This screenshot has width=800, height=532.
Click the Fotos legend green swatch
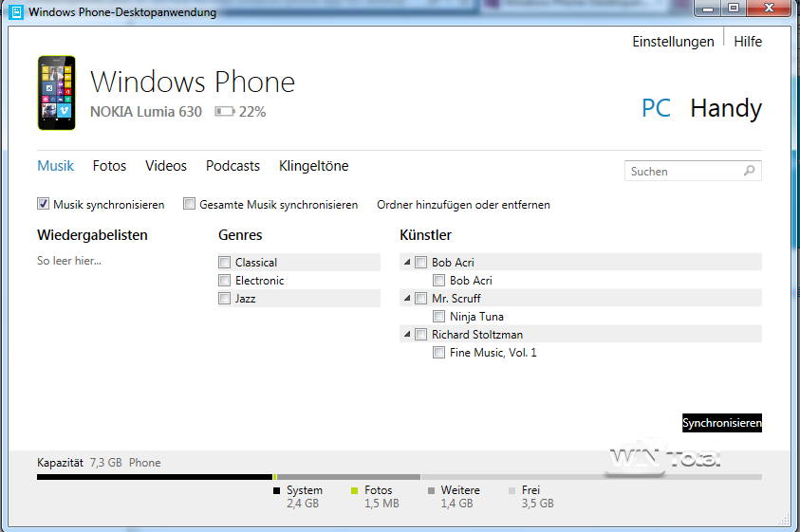pos(355,490)
